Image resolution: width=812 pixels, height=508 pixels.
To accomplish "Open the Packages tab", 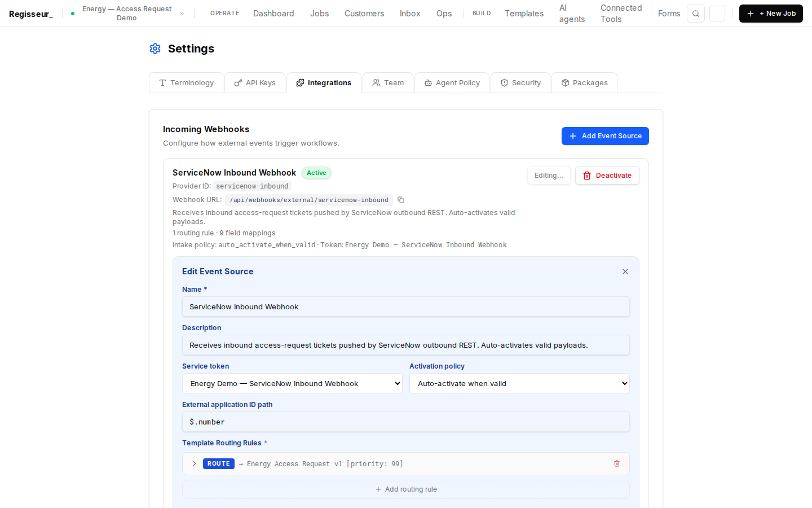I will pos(584,82).
